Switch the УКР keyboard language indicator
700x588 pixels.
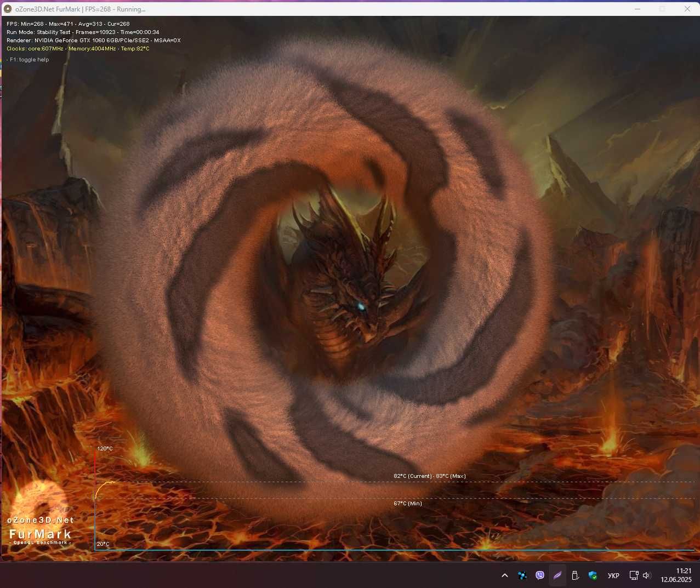click(x=613, y=575)
